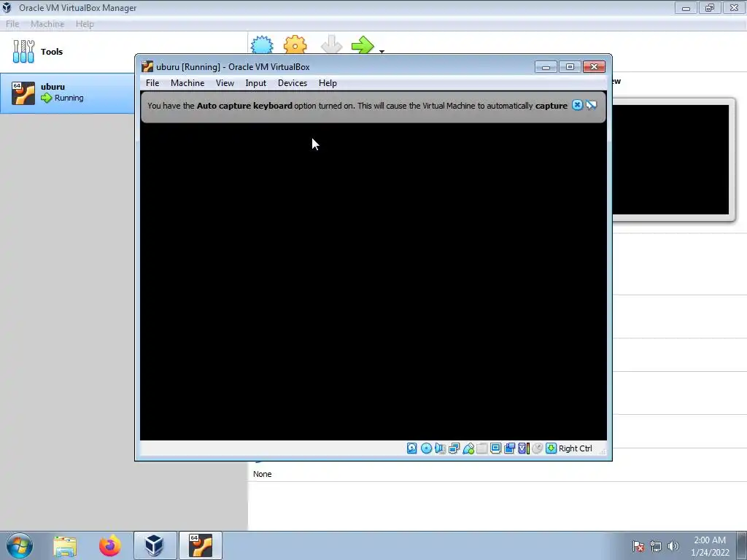Click the volume speaker tray icon
The width and height of the screenshot is (747, 560).
click(x=673, y=546)
